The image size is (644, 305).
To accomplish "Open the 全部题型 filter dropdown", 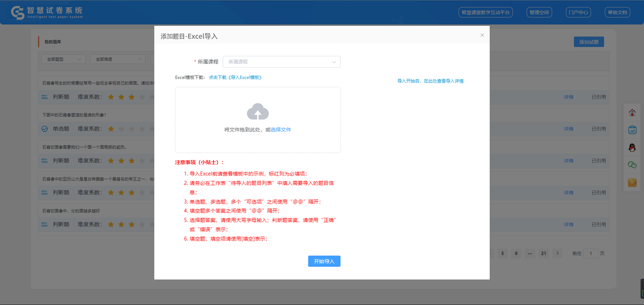I will (x=64, y=59).
